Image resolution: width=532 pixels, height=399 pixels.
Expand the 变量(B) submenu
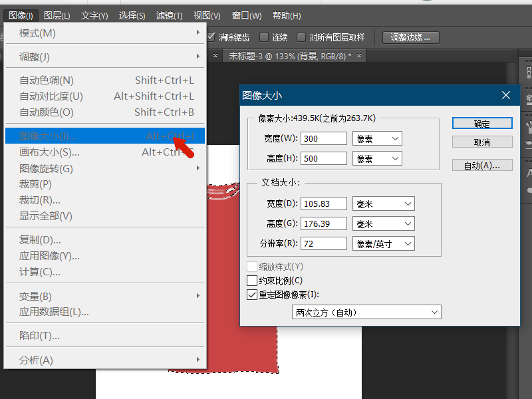(x=105, y=296)
